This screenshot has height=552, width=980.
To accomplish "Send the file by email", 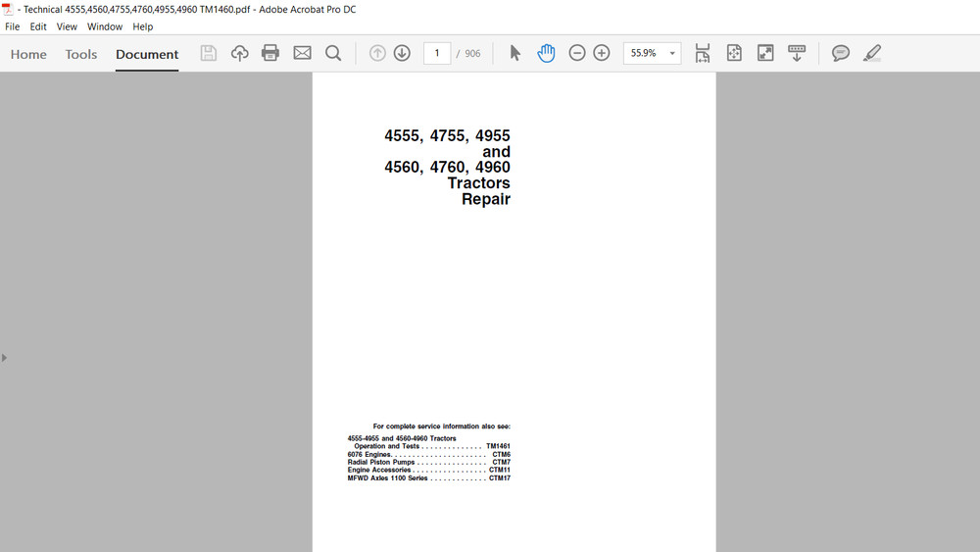I will click(302, 53).
